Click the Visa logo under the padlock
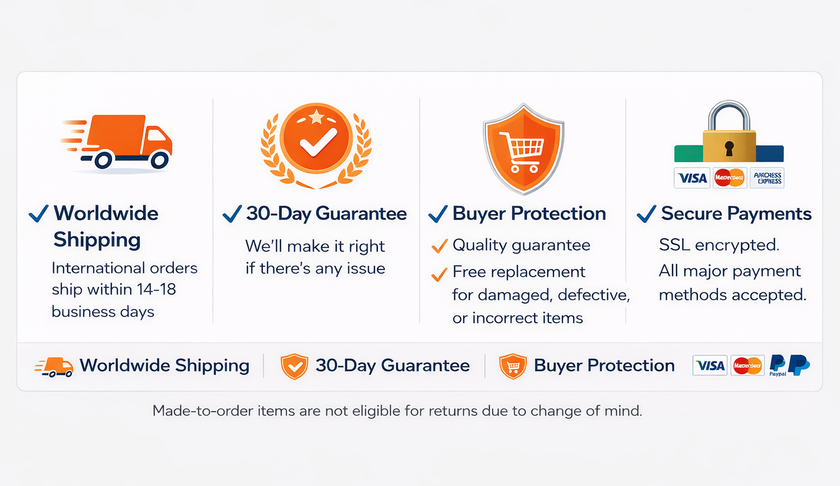840x486 pixels. point(692,178)
